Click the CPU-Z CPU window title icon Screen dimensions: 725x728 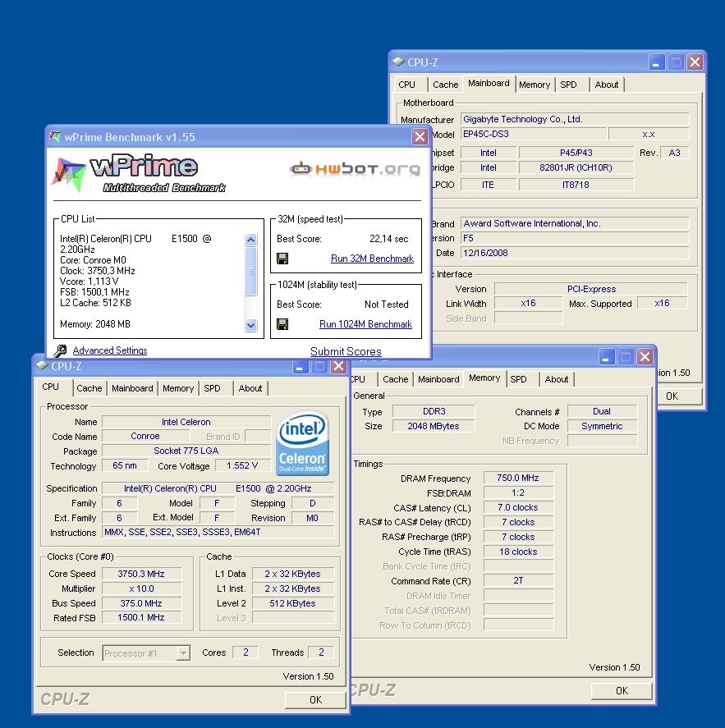pyautogui.click(x=42, y=365)
